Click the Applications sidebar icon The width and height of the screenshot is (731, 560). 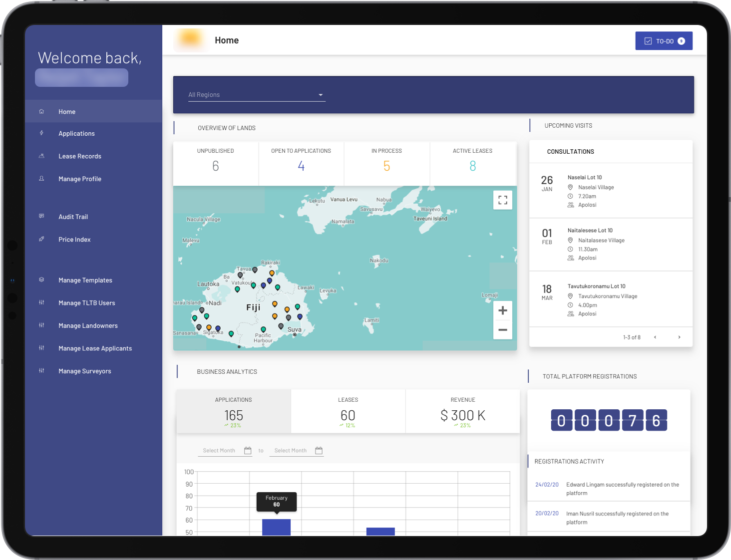pyautogui.click(x=41, y=133)
